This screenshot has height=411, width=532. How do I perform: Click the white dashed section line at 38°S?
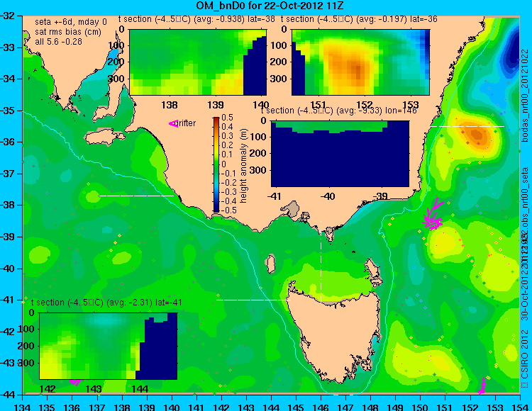136,196
